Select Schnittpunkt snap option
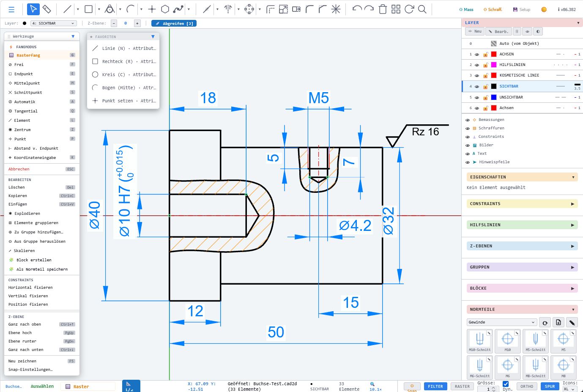Viewport: 583px width, 392px height. coord(42,93)
